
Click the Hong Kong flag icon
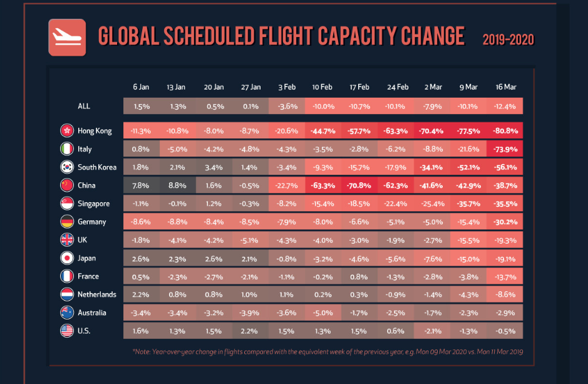click(67, 131)
